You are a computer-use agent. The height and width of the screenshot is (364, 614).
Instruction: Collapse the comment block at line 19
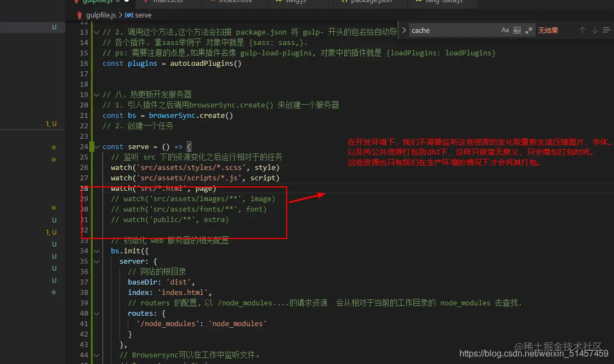(x=96, y=94)
